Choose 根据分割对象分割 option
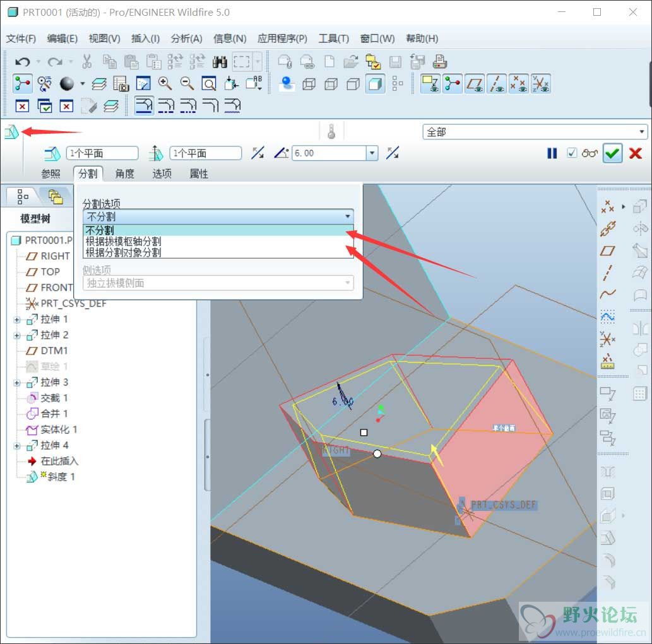The image size is (652, 644). (218, 252)
